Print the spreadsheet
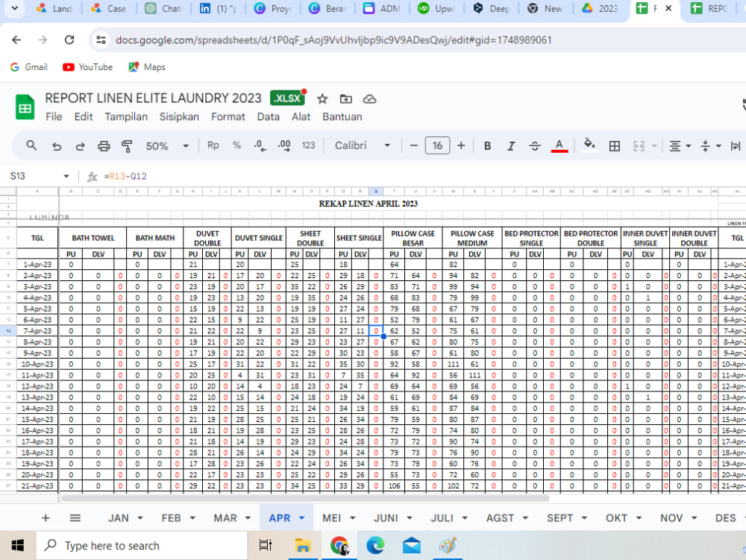Screen dimensions: 746x560 coord(104,146)
